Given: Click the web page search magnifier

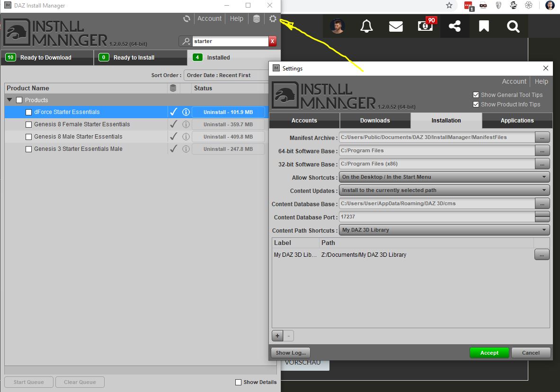Looking at the screenshot, I should pyautogui.click(x=513, y=26).
